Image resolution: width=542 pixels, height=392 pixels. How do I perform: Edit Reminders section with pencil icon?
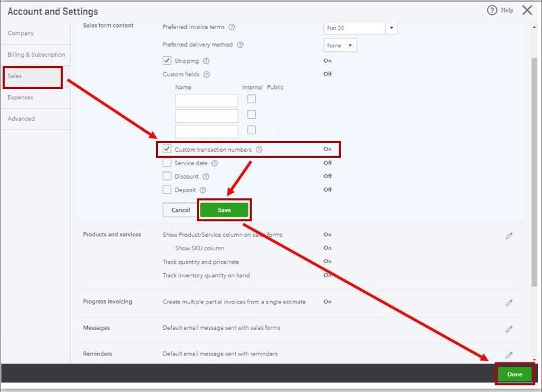tap(509, 355)
